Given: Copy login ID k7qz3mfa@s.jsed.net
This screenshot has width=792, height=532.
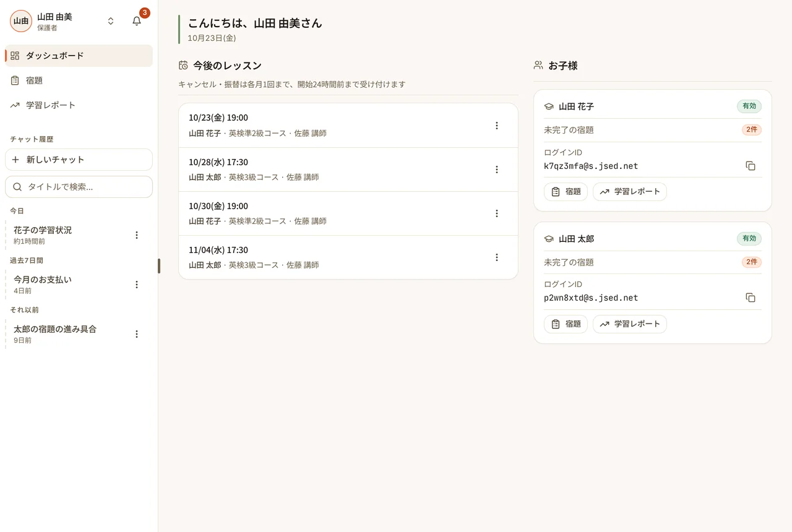Looking at the screenshot, I should coord(751,166).
